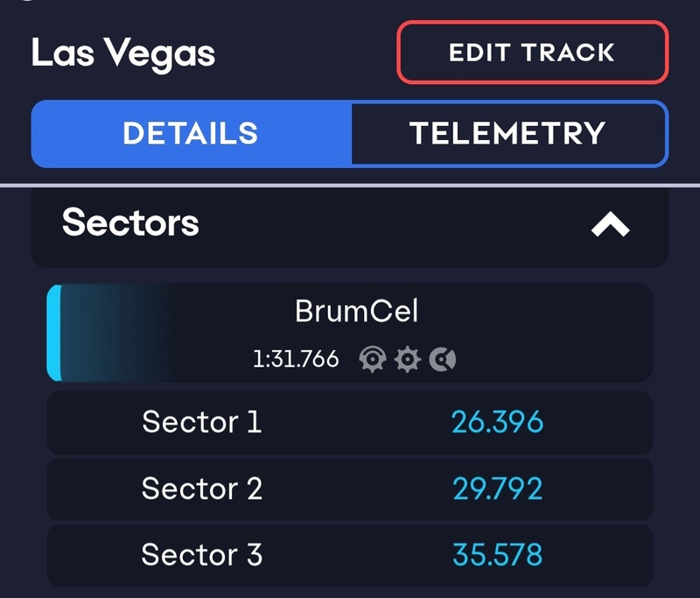The image size is (700, 598).
Task: Click the gear-with-arc assist icon
Action: (x=373, y=359)
